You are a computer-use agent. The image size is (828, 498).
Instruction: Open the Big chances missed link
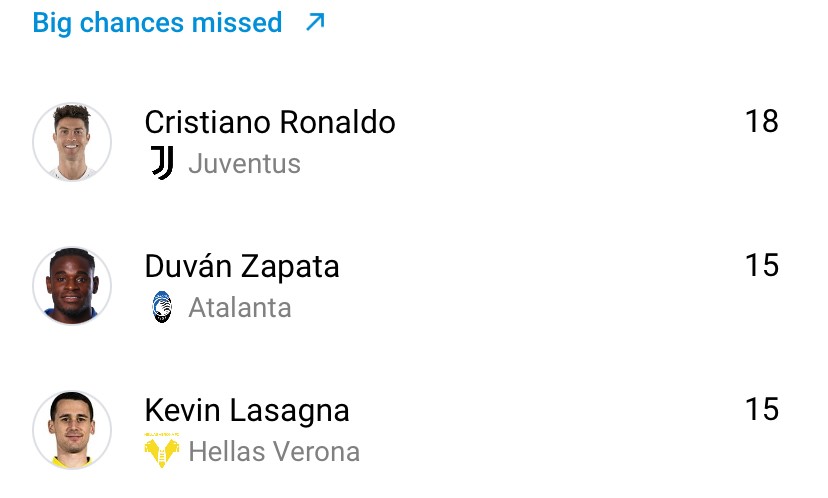pos(157,22)
